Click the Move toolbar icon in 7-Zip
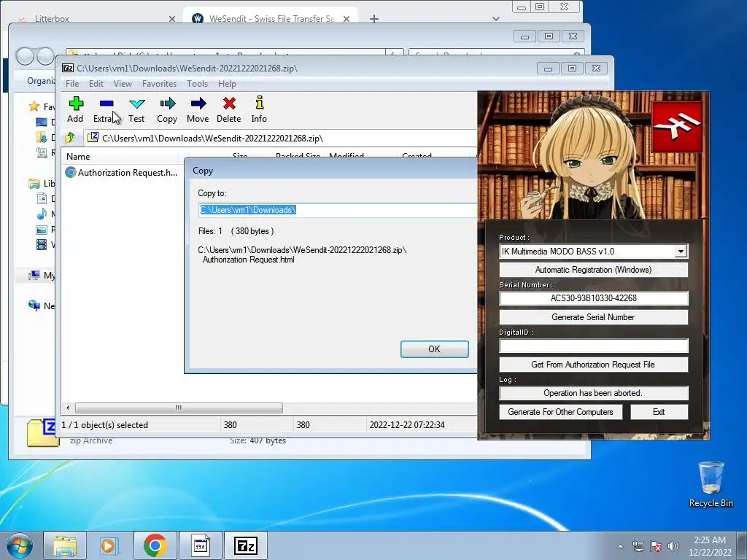747x560 pixels. tap(198, 109)
